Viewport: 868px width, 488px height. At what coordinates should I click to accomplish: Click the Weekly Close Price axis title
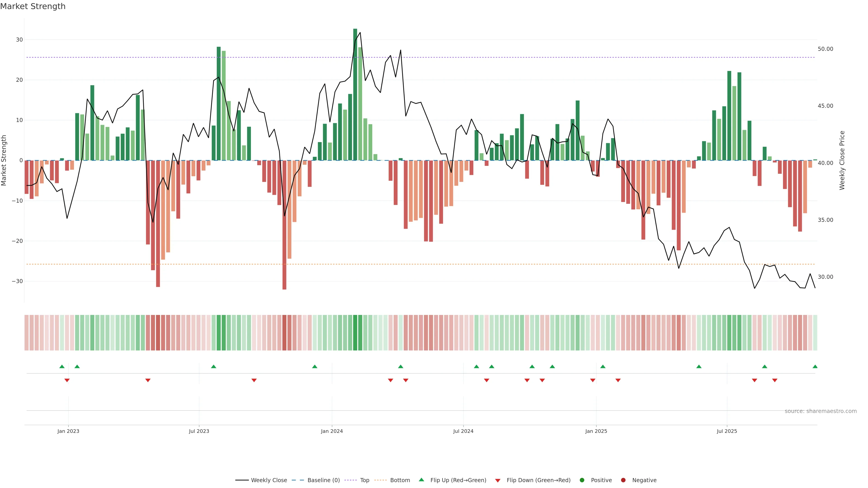click(x=842, y=160)
